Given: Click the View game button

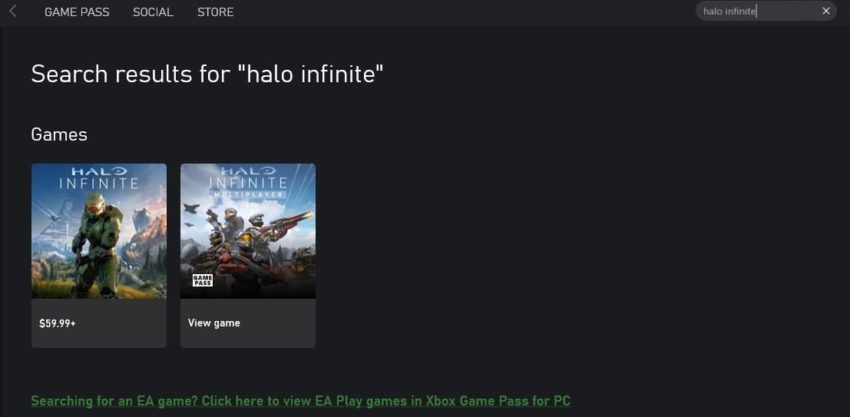Looking at the screenshot, I should [214, 323].
